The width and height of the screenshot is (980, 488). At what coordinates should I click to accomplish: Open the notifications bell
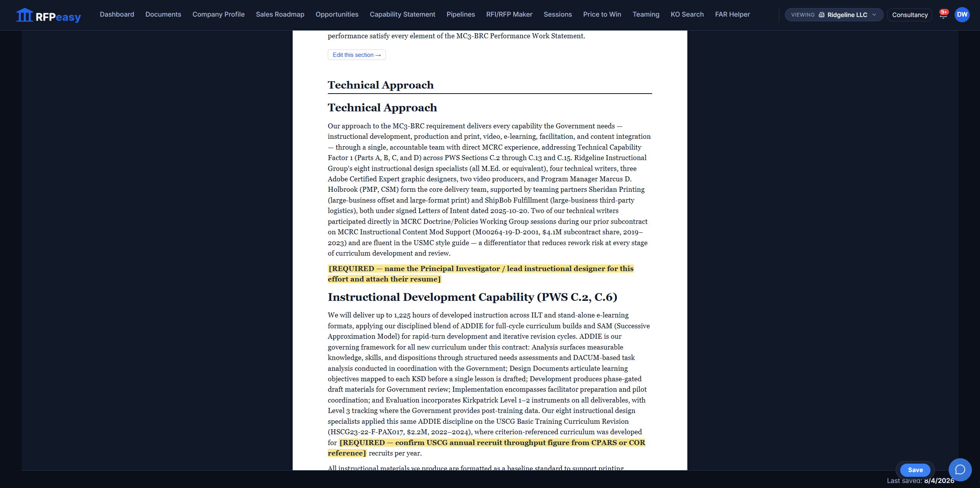tap(943, 15)
